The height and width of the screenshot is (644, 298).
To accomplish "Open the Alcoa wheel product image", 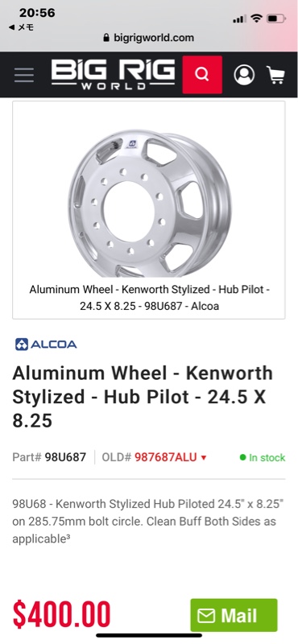I will tap(150, 204).
